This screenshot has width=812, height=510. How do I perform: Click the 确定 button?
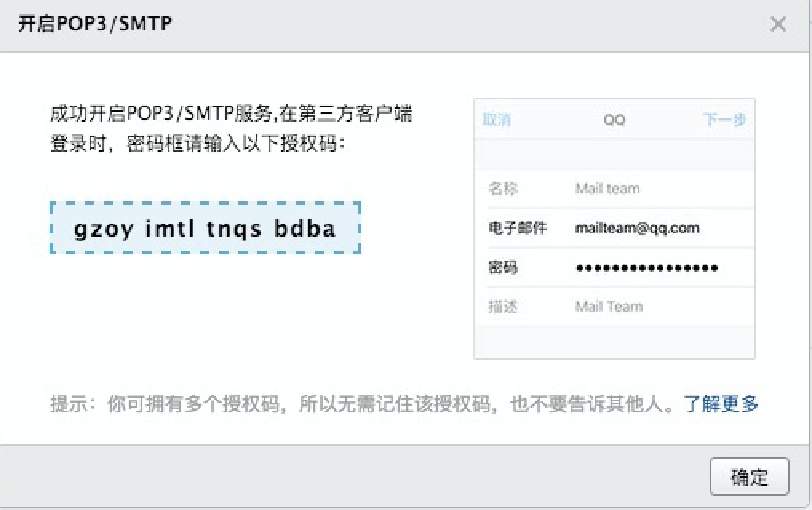pyautogui.click(x=750, y=476)
